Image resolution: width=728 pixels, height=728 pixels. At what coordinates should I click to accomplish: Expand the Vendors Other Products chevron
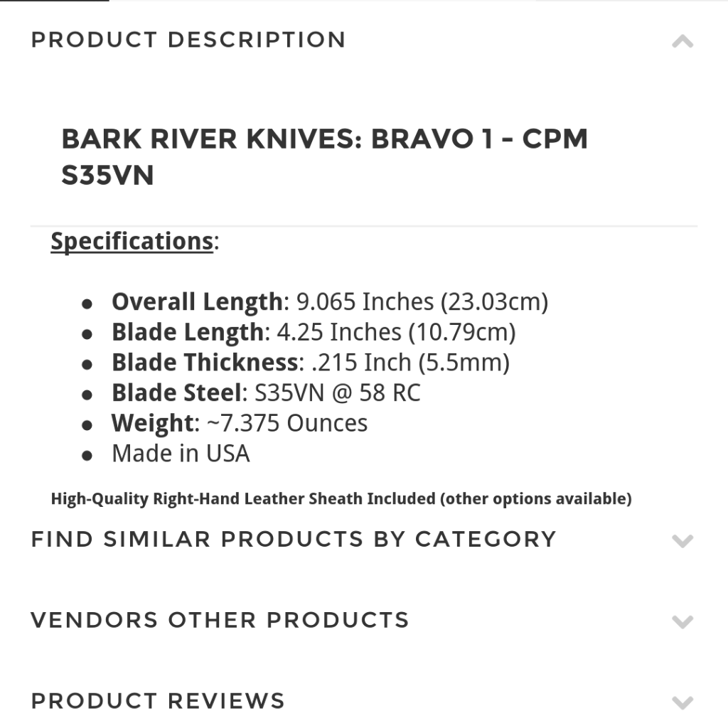point(682,622)
